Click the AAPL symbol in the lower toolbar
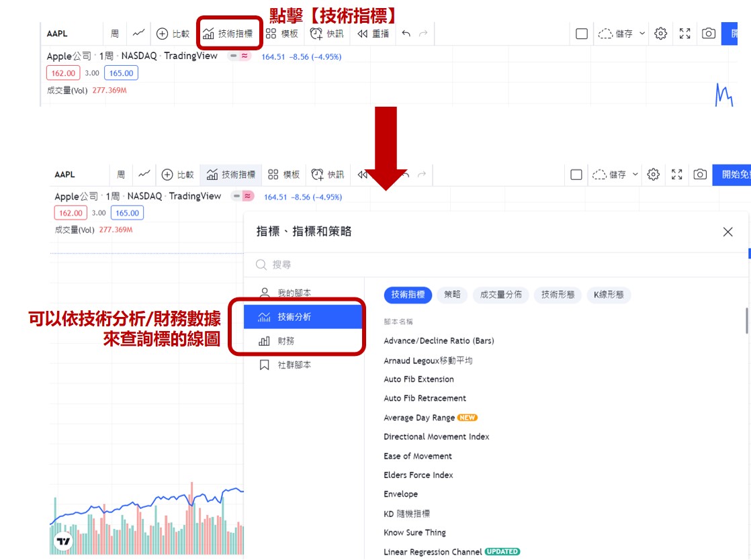Image resolution: width=751 pixels, height=560 pixels. [x=64, y=175]
